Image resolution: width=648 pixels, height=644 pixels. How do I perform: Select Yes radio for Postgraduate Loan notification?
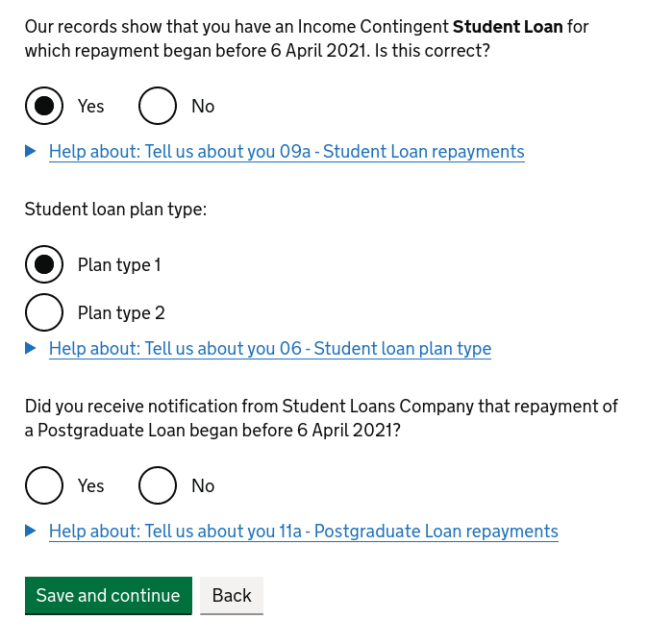pos(44,485)
